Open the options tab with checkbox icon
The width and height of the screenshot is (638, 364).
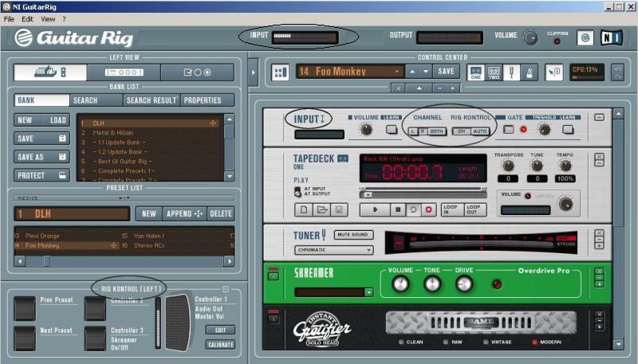pyautogui.click(x=197, y=72)
